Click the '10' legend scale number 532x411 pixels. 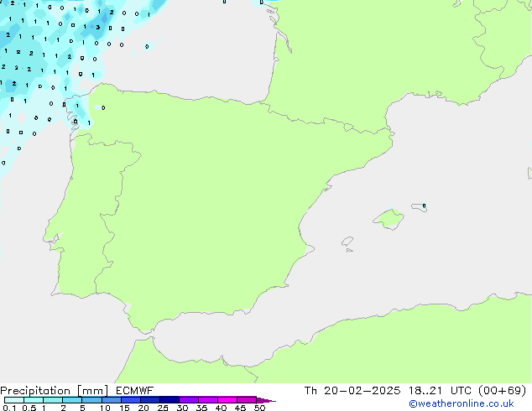pos(105,408)
